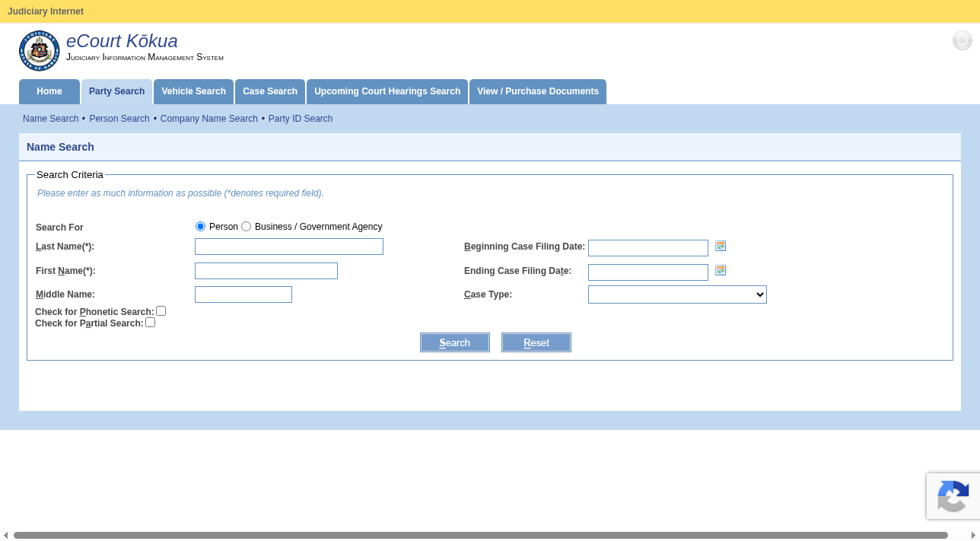Screen dimensions: 980x541
Task: Select the Person radio button
Action: tap(201, 227)
